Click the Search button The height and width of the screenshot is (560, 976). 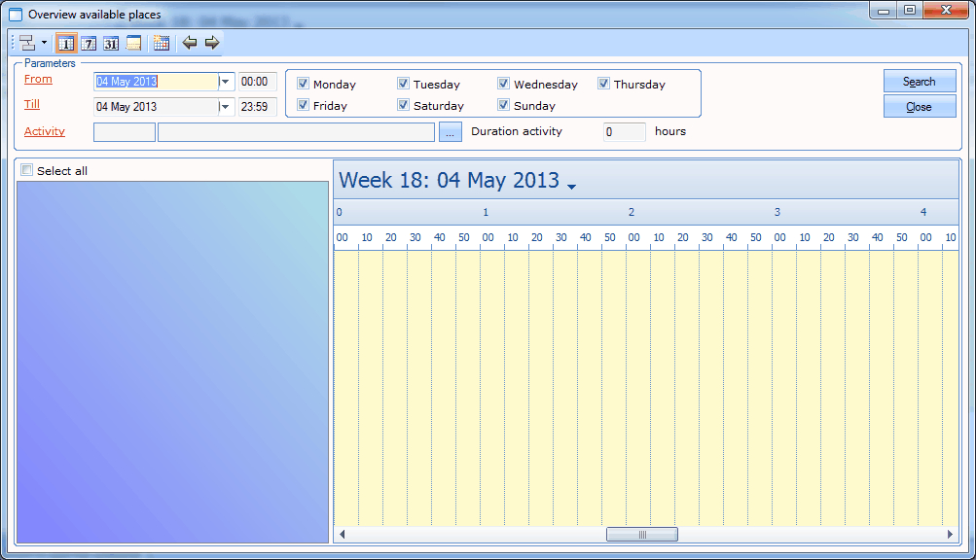(919, 82)
